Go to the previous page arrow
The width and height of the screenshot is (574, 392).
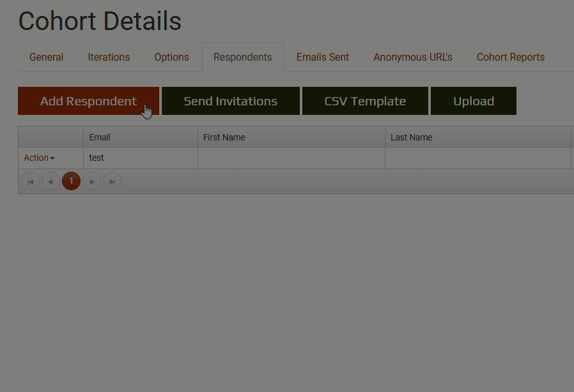50,182
